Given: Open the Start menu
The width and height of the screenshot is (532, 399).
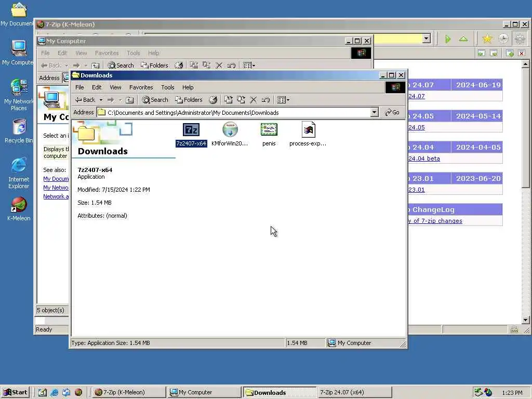Looking at the screenshot, I should (15, 392).
